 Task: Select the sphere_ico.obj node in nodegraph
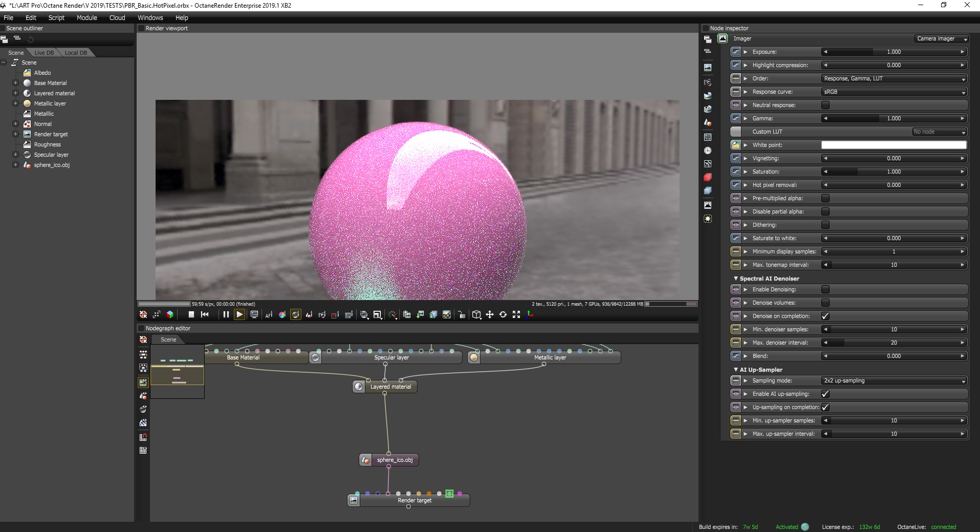389,460
